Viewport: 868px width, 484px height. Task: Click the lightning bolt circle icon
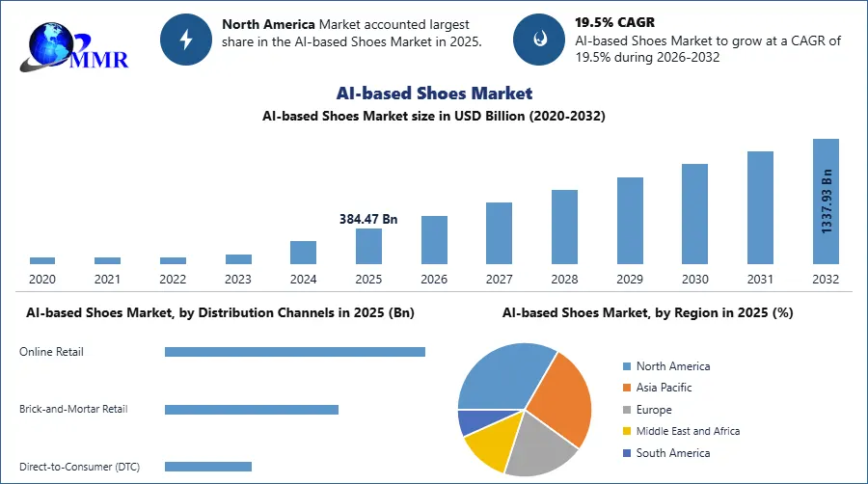pyautogui.click(x=187, y=39)
